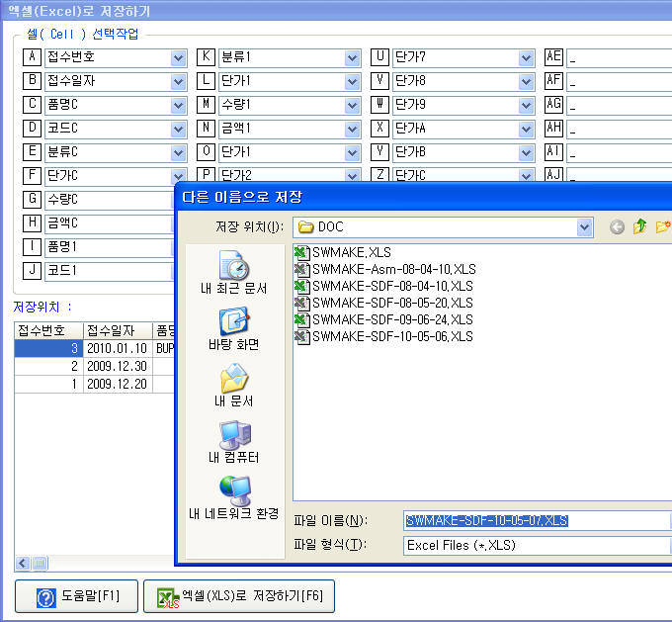The width and height of the screenshot is (672, 622).
Task: Open My Documents (내 문서) shortcut
Action: [x=233, y=386]
